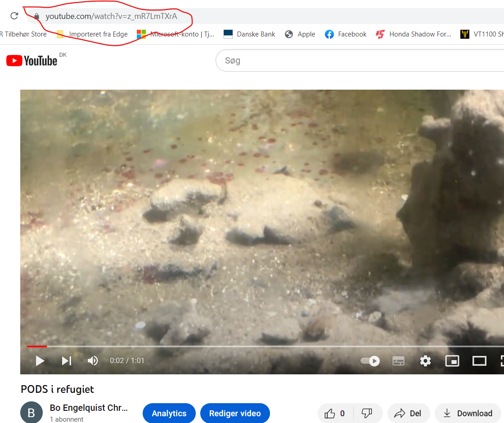Open the video settings gear

pos(425,361)
